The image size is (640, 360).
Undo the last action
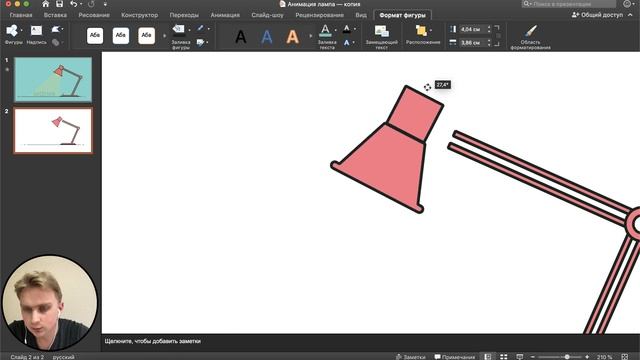pyautogui.click(x=73, y=4)
